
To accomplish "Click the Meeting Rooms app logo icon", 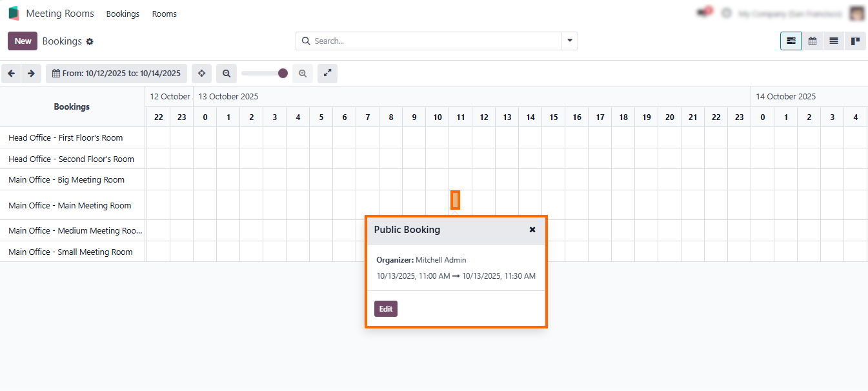I will click(x=14, y=14).
